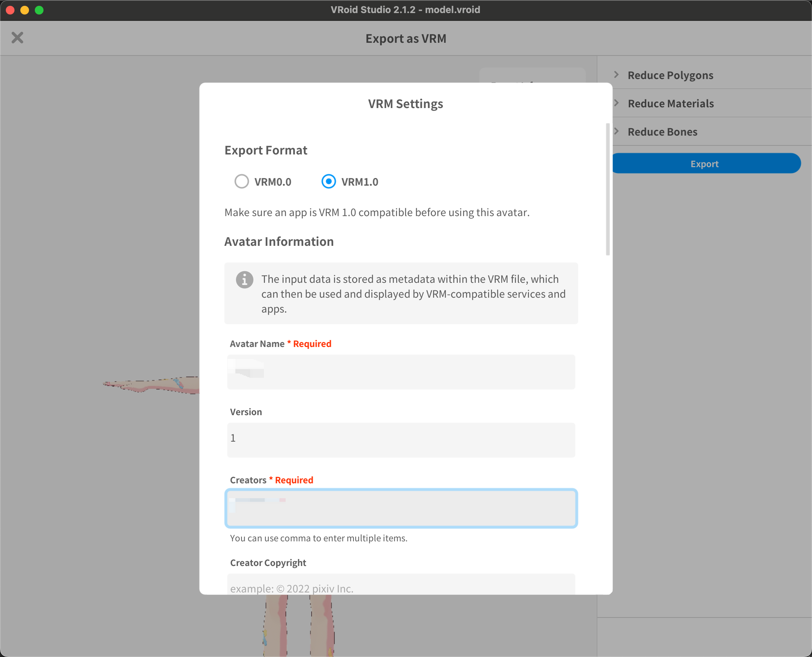This screenshot has height=657, width=812.
Task: Click the Creator Copyright field
Action: [x=401, y=584]
